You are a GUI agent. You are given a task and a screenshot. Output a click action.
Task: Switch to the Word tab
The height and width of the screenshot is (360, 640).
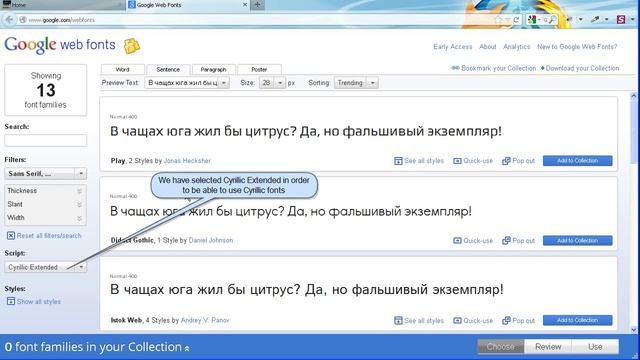click(x=122, y=69)
